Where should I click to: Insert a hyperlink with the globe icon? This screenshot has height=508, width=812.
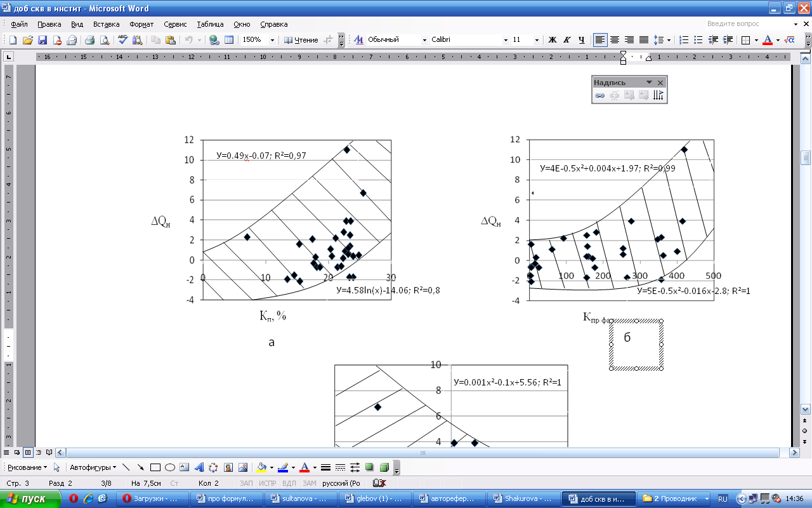point(214,40)
